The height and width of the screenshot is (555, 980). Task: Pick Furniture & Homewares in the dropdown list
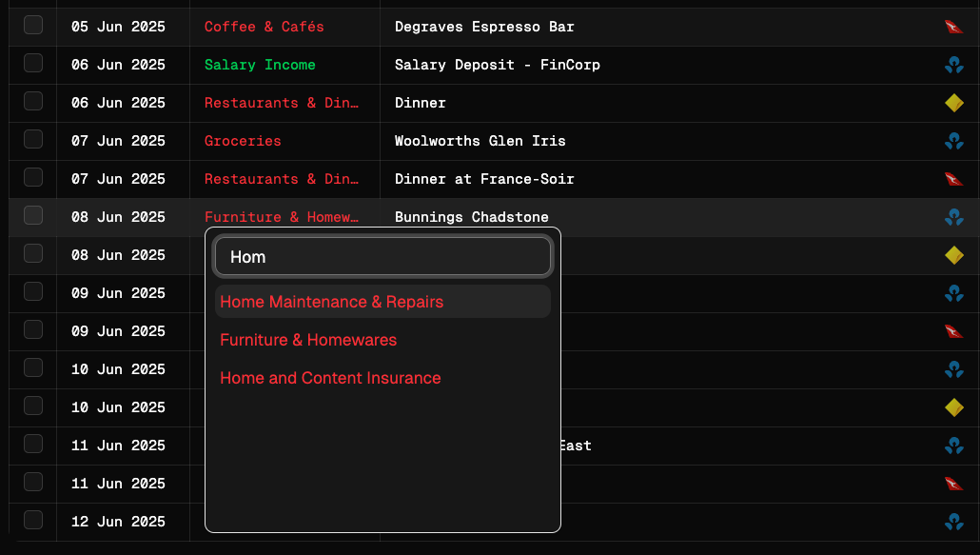tap(308, 340)
